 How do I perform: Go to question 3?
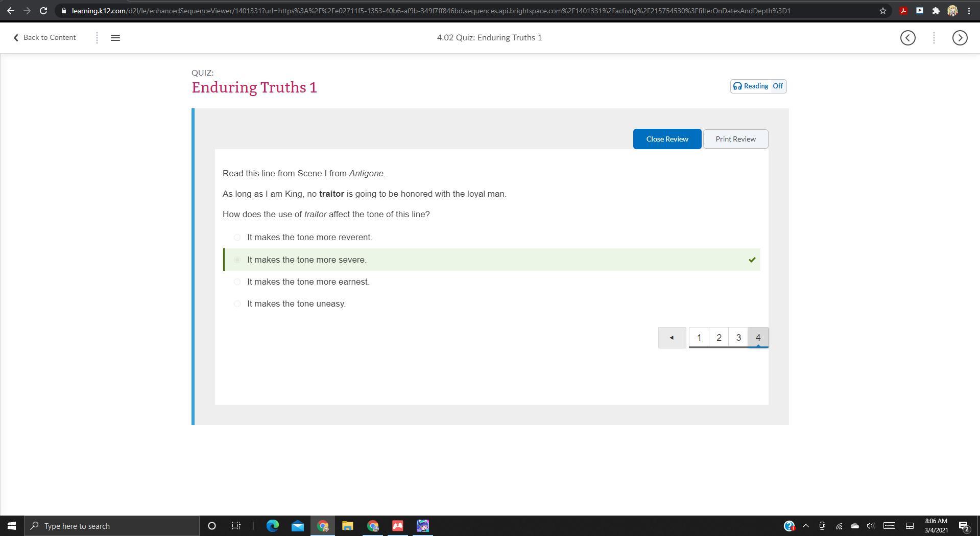point(738,337)
